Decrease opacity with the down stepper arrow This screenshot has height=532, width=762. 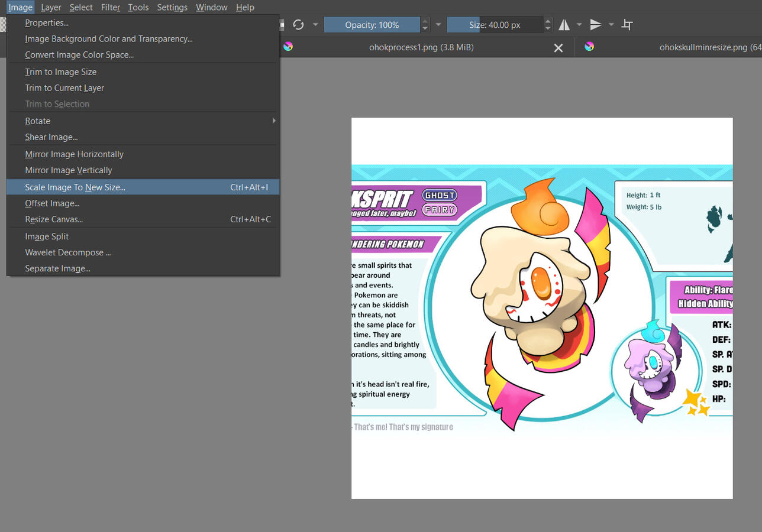point(425,29)
